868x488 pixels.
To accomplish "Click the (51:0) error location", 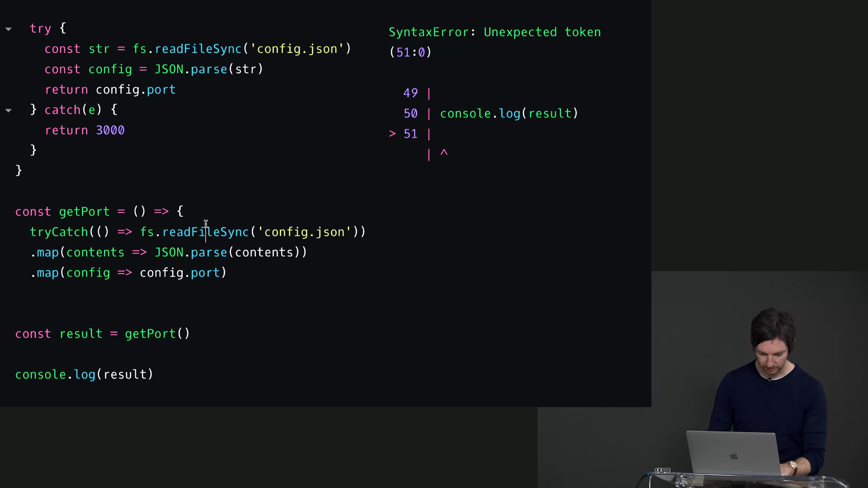I will point(410,52).
